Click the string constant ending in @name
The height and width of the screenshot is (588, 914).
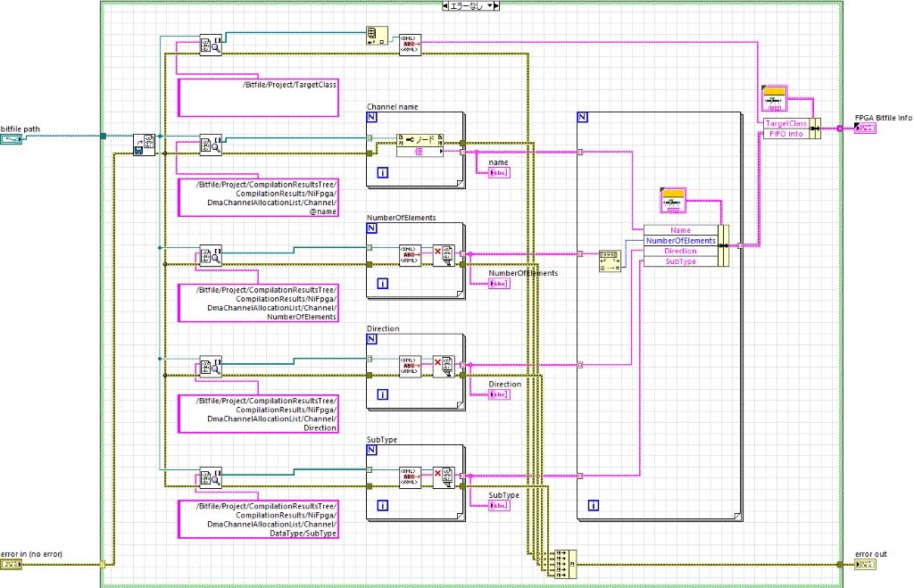point(258,197)
